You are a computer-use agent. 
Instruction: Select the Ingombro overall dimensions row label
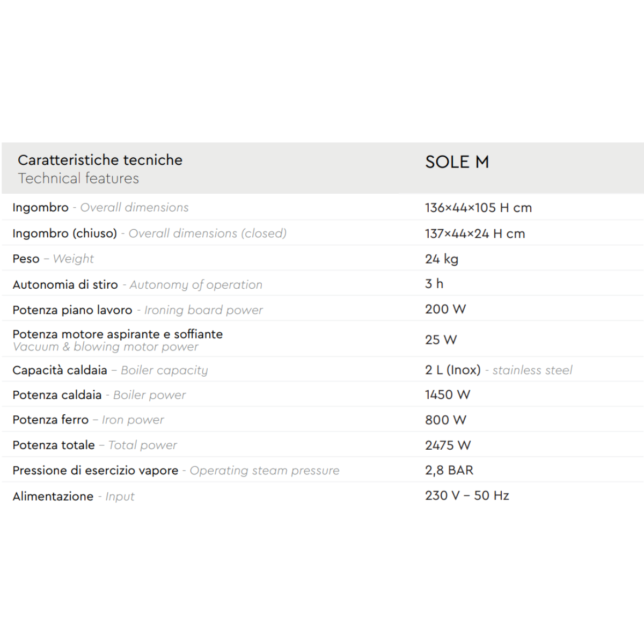pos(100,208)
